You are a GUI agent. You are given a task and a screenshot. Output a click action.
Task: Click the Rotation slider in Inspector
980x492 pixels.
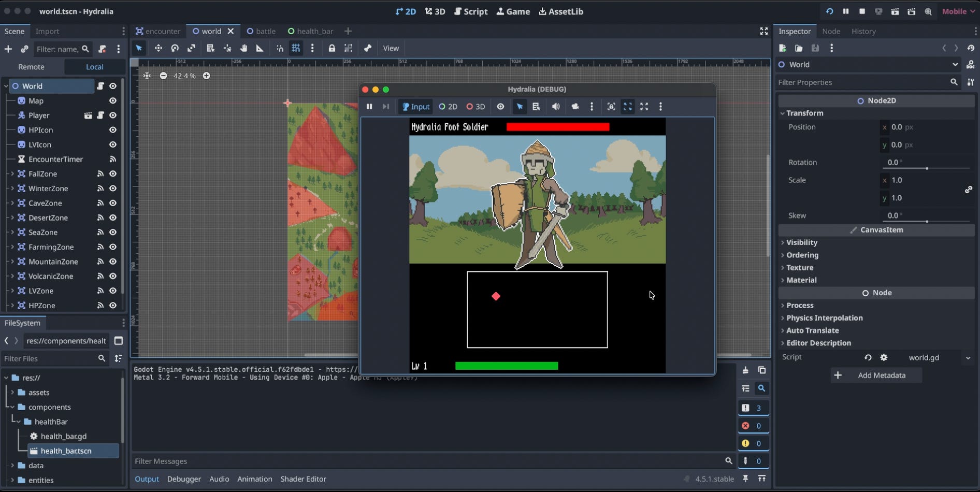926,168
